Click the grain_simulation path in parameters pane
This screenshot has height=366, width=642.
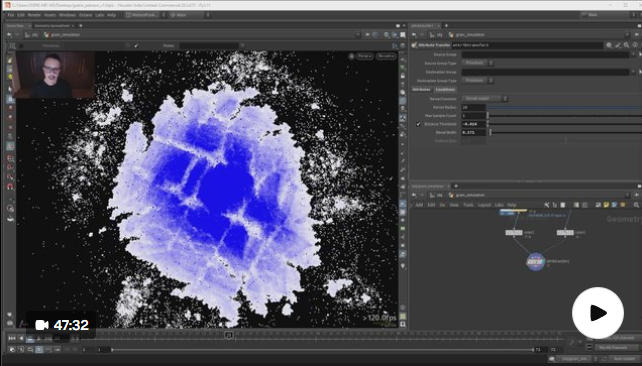tap(470, 35)
